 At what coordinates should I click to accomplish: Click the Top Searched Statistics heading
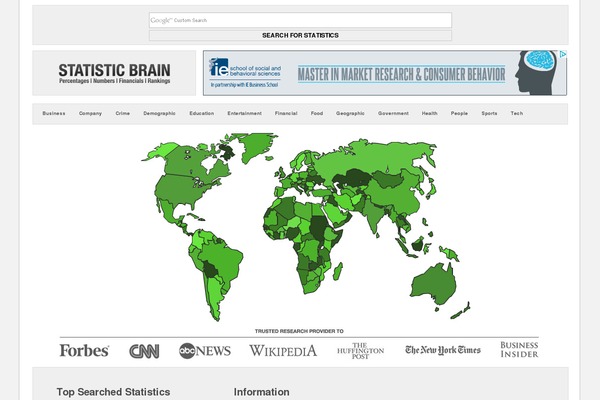click(x=113, y=392)
